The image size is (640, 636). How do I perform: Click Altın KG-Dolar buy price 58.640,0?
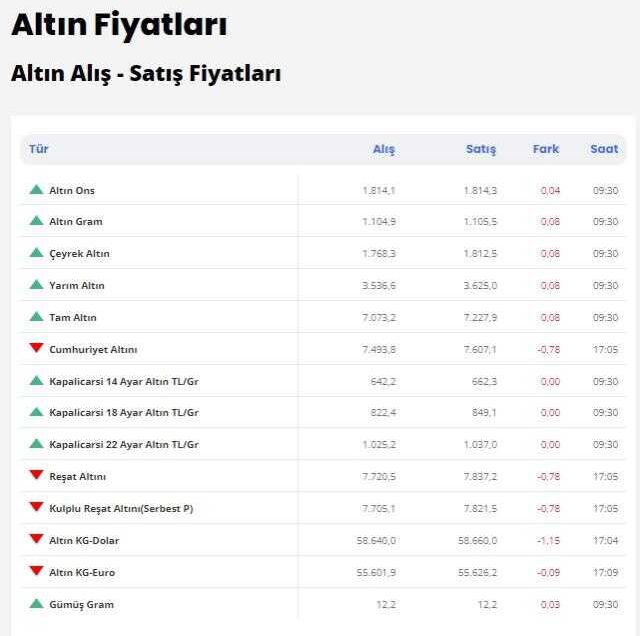pos(376,540)
